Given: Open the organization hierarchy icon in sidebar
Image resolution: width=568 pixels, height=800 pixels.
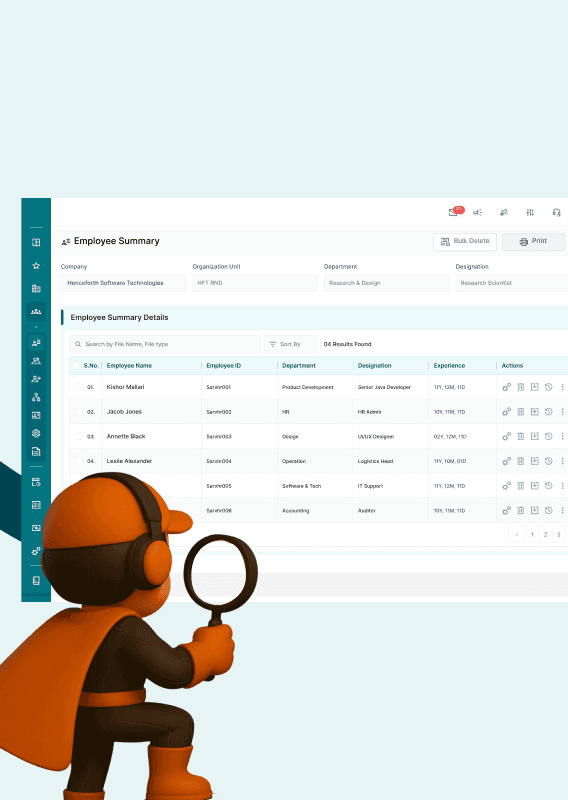Looking at the screenshot, I should click(36, 397).
